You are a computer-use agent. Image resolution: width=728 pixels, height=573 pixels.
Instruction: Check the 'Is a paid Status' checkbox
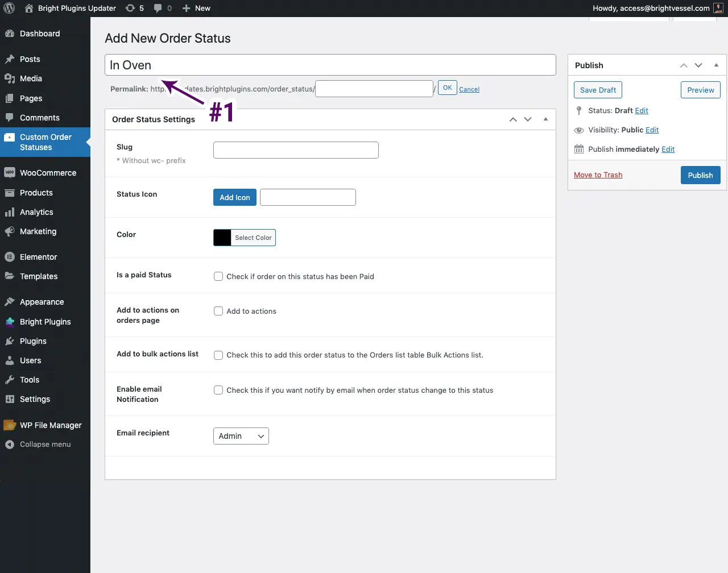[218, 276]
